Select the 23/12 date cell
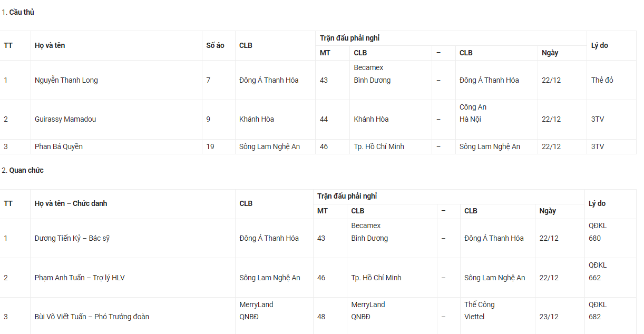This screenshot has height=334, width=644. click(549, 317)
